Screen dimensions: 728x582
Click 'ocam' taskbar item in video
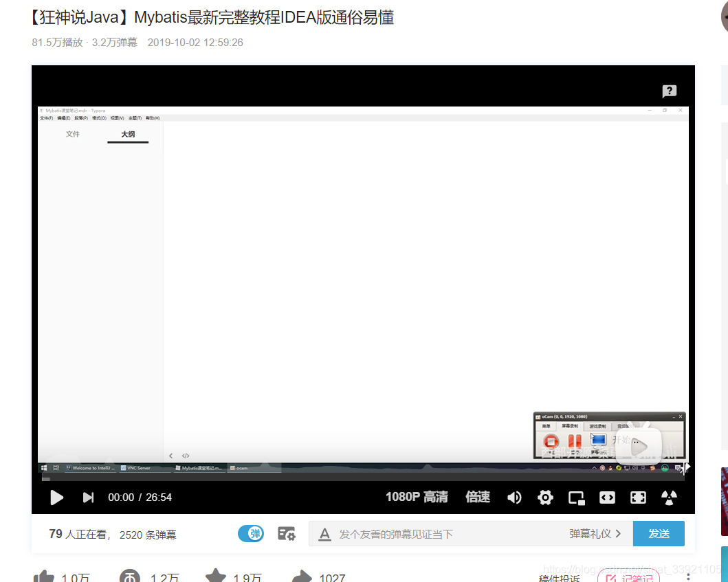[x=254, y=468]
